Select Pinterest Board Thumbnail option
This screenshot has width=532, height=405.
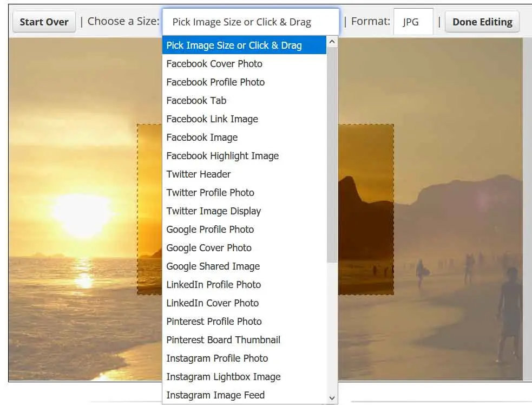point(244,340)
